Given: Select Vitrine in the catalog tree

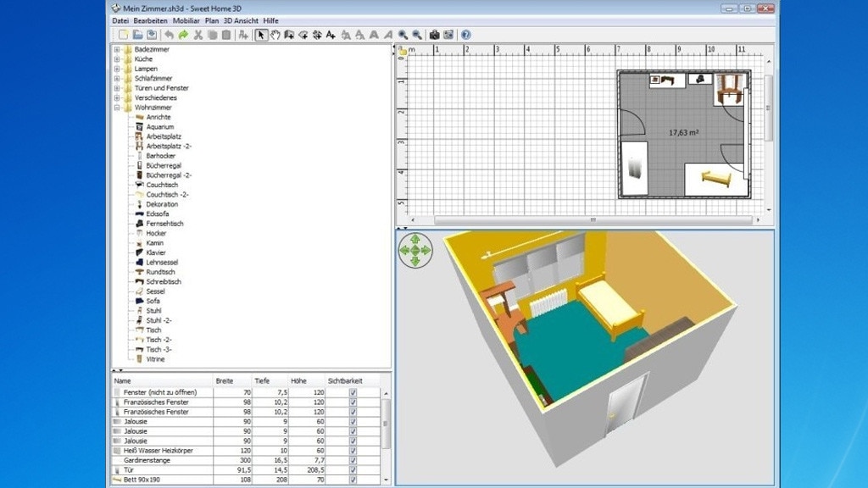Looking at the screenshot, I should click(x=155, y=359).
